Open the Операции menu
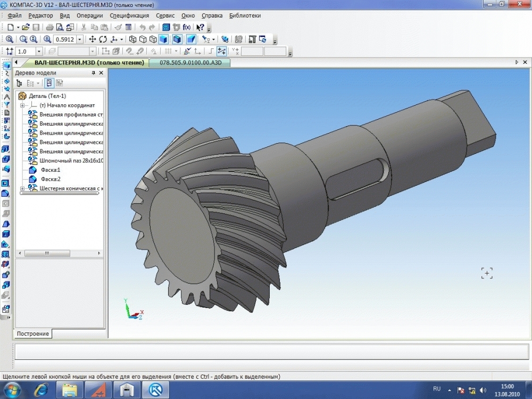The width and height of the screenshot is (532, 399). coord(89,15)
